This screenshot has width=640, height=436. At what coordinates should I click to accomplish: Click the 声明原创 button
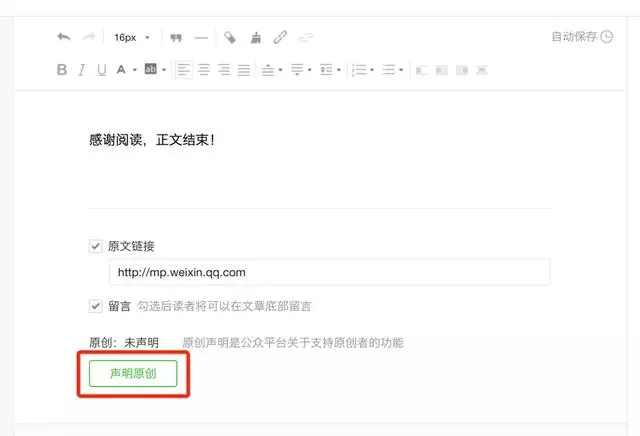[133, 373]
